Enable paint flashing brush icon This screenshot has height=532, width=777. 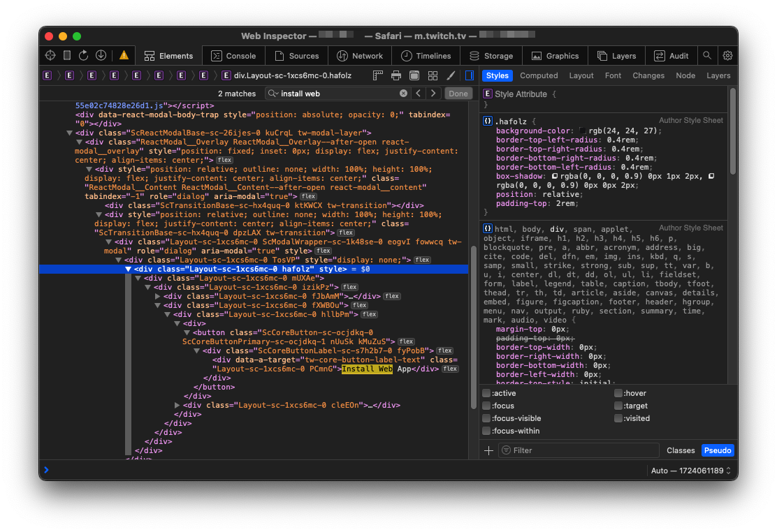451,75
